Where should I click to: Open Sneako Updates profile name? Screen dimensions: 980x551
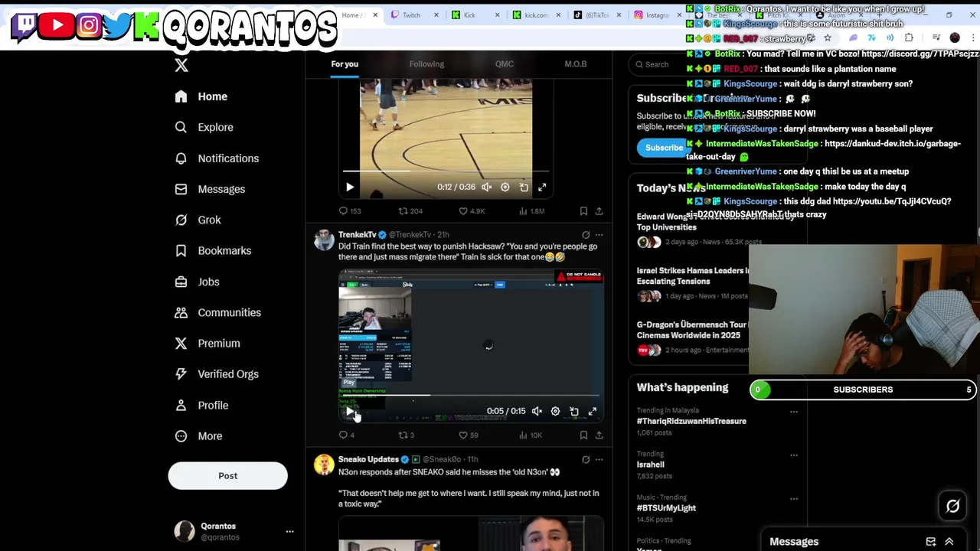point(368,459)
